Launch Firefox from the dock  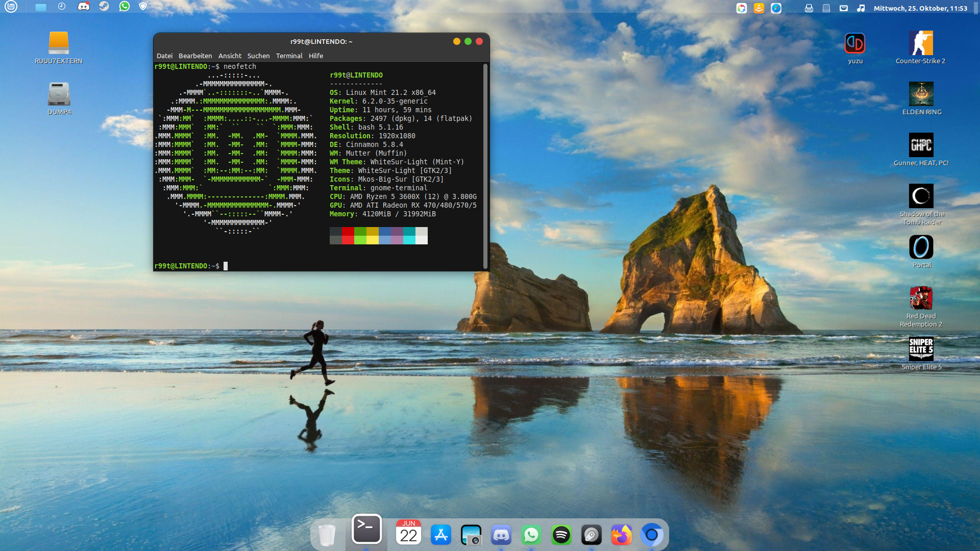621,535
